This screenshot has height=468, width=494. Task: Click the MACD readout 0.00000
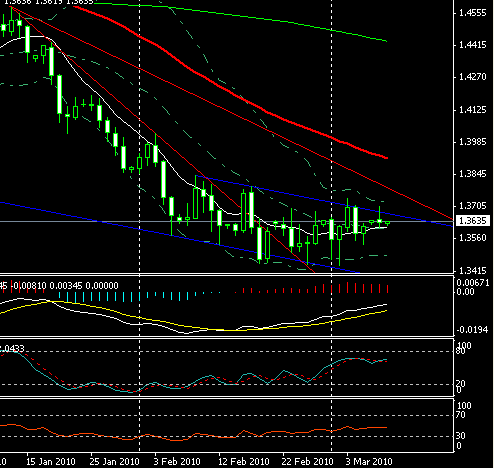point(102,286)
